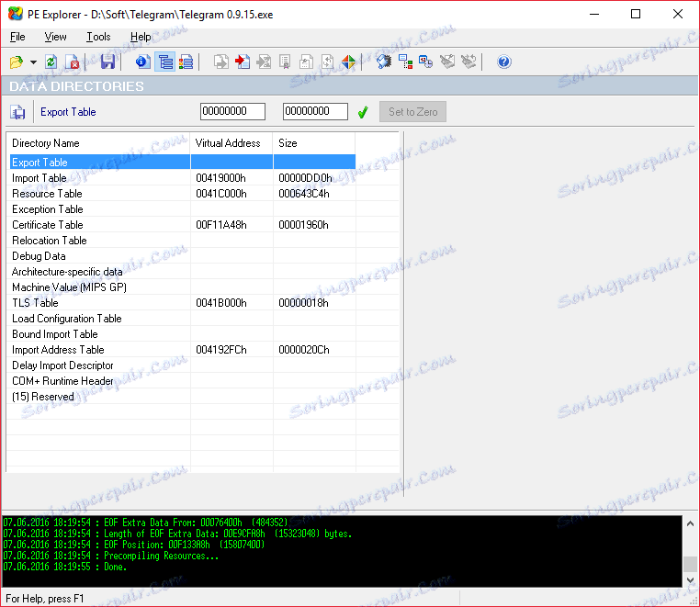
Task: Expand the Open File dropdown arrow
Action: point(33,62)
